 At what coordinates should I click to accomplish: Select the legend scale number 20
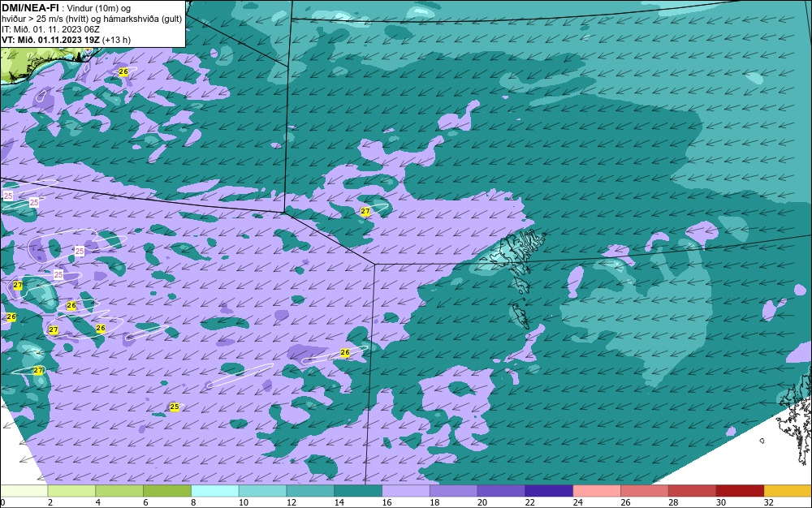(x=482, y=502)
